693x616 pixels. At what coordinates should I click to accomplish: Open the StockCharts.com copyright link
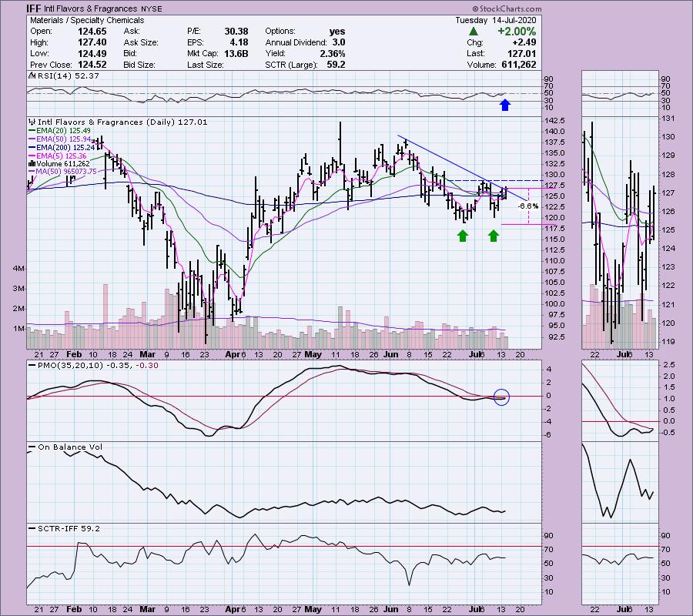click(x=507, y=8)
